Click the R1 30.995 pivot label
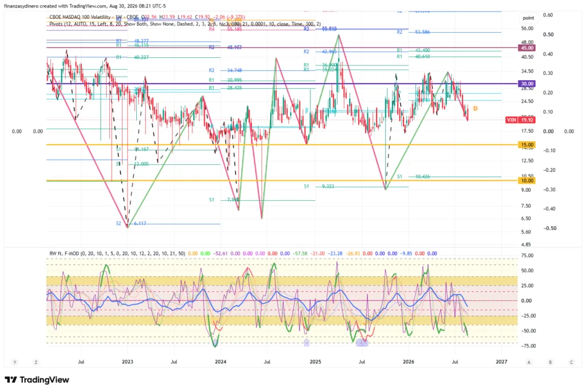This screenshot has width=586, height=392. (x=225, y=80)
